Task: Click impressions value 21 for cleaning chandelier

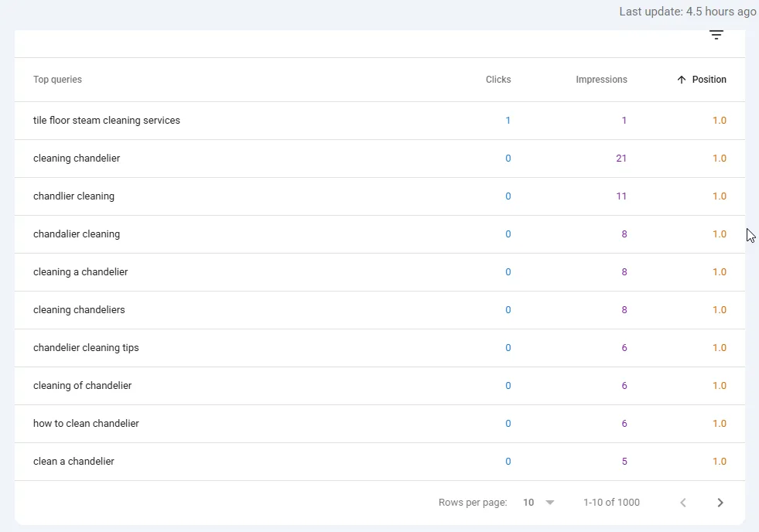Action: [x=621, y=159]
